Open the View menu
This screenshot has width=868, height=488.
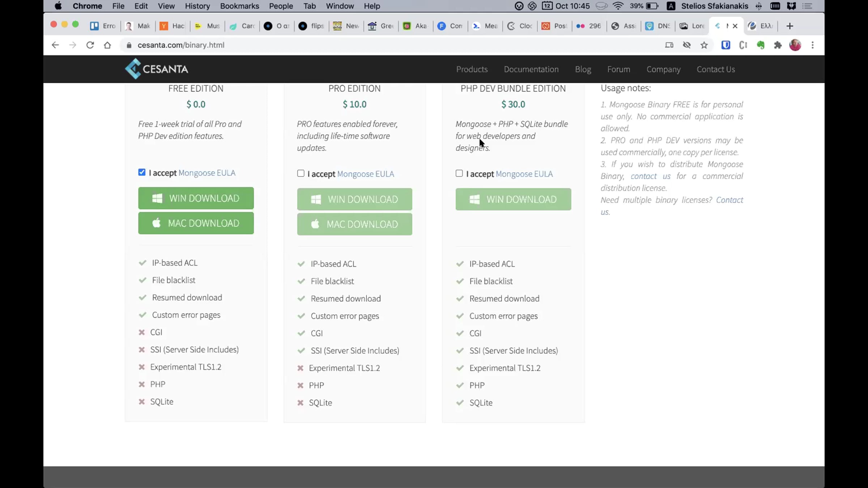166,6
